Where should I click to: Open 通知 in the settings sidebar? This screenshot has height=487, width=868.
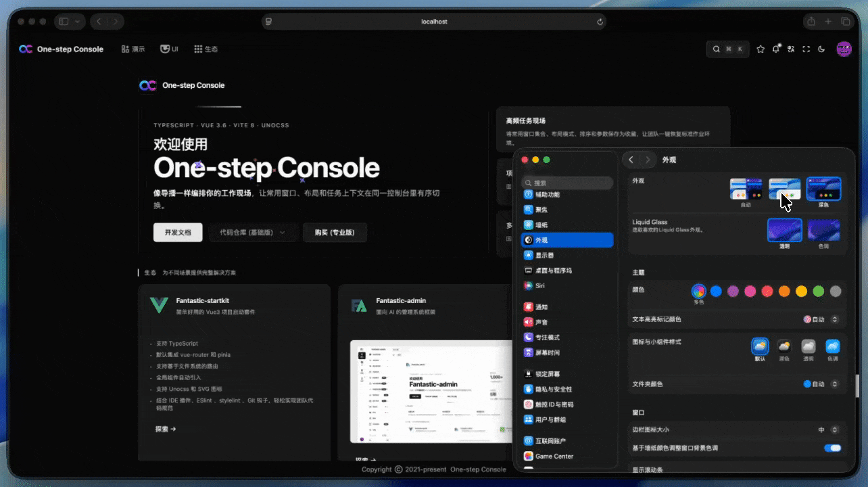tap(567, 307)
